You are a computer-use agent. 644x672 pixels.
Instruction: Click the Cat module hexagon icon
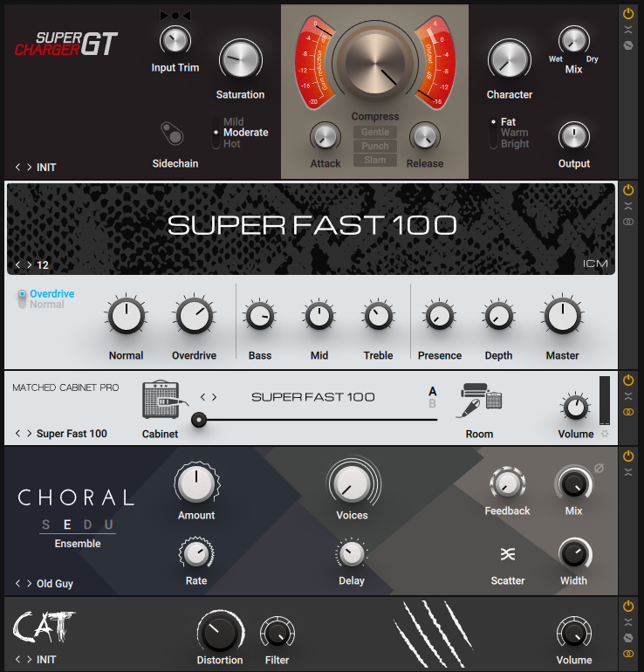pos(628,638)
